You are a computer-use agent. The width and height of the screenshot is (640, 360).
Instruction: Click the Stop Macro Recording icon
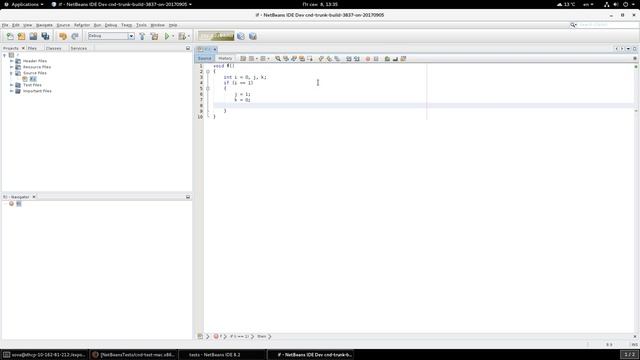click(376, 59)
